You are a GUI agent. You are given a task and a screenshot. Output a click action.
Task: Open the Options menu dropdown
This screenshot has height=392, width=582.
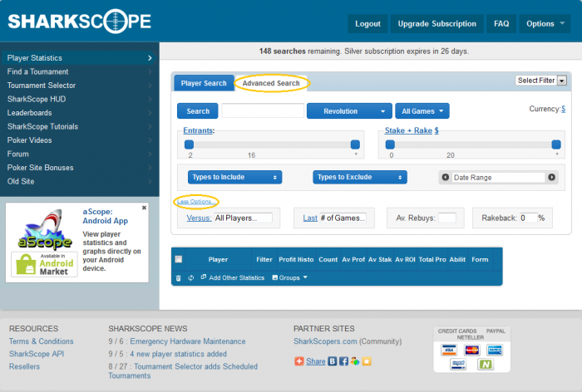[x=545, y=24]
